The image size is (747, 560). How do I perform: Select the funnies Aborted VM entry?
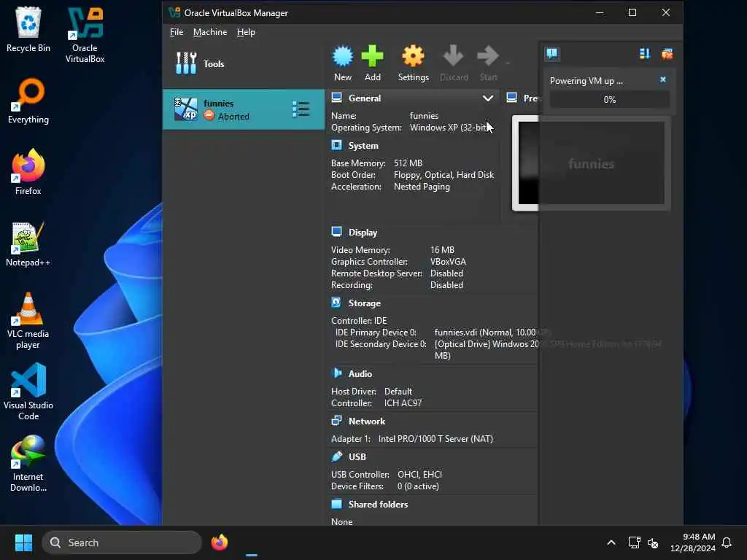coord(244,109)
